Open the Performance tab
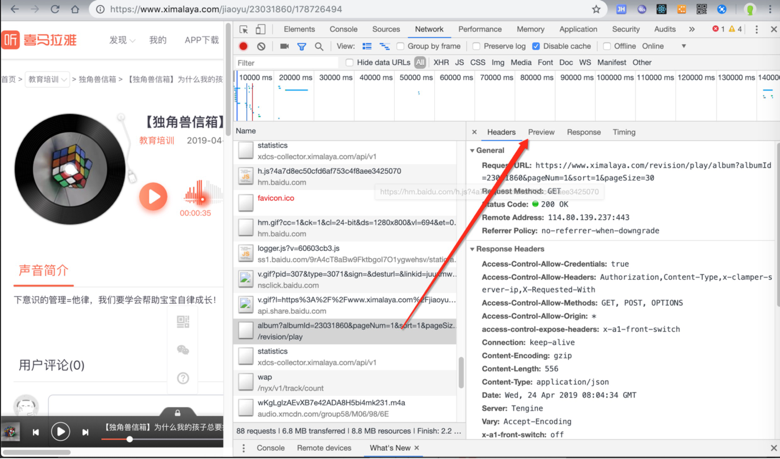The width and height of the screenshot is (780, 459). click(x=480, y=29)
